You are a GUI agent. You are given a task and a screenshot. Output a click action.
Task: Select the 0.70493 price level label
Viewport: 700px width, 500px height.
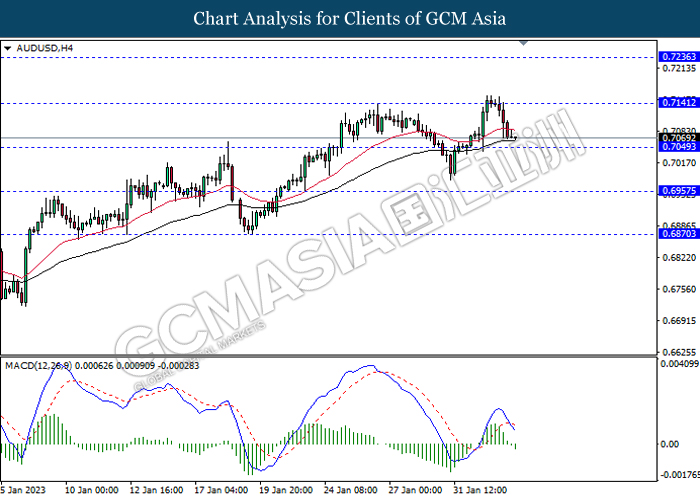tap(679, 147)
